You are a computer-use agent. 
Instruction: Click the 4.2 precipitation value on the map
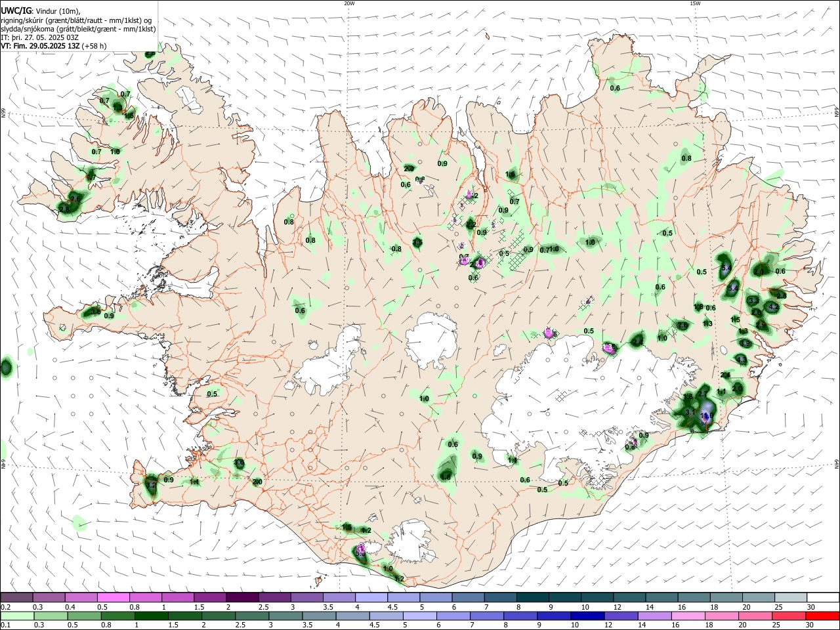point(773,307)
